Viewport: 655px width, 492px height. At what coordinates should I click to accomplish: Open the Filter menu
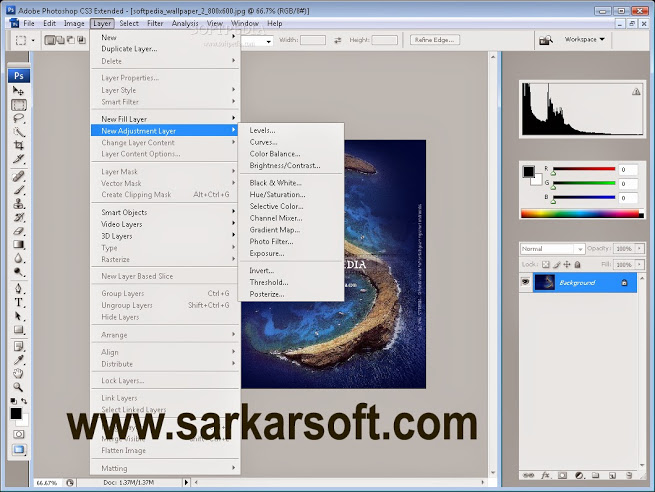tap(155, 23)
